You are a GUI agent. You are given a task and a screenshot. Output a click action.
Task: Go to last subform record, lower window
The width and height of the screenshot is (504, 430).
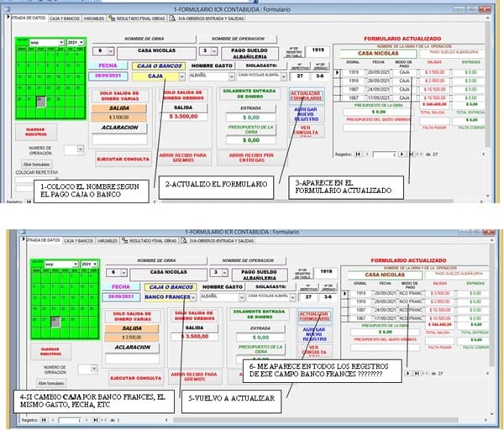tap(417, 374)
